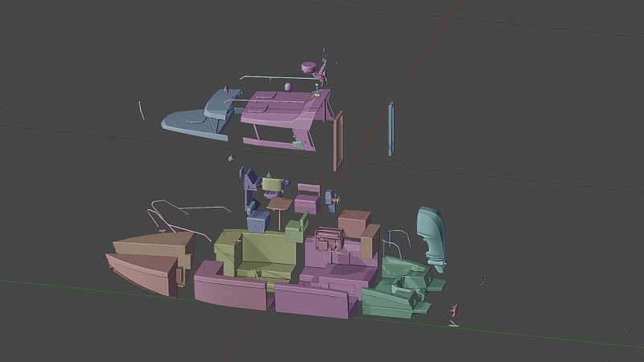Select the blue arched stern railing
The width and height of the screenshot is (644, 362).
(x=396, y=244)
